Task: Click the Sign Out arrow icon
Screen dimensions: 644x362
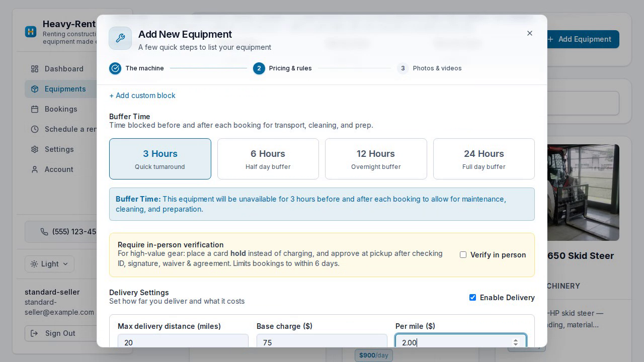Action: 34,333
